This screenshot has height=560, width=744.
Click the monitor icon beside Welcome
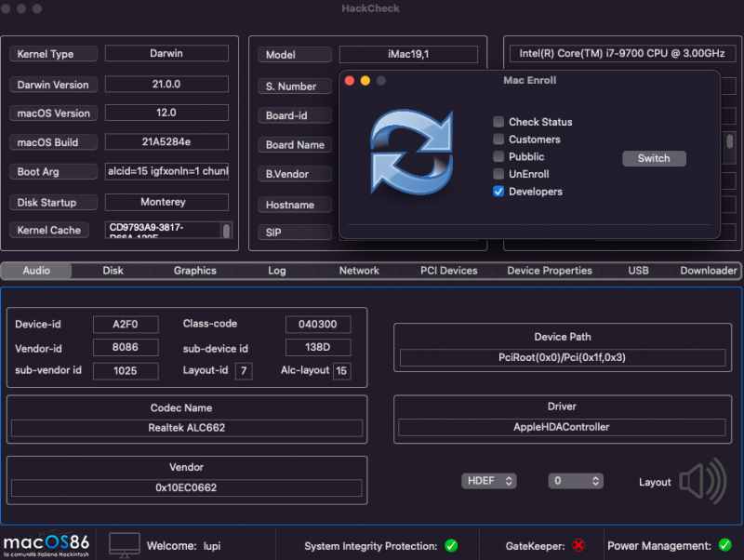[x=125, y=544]
